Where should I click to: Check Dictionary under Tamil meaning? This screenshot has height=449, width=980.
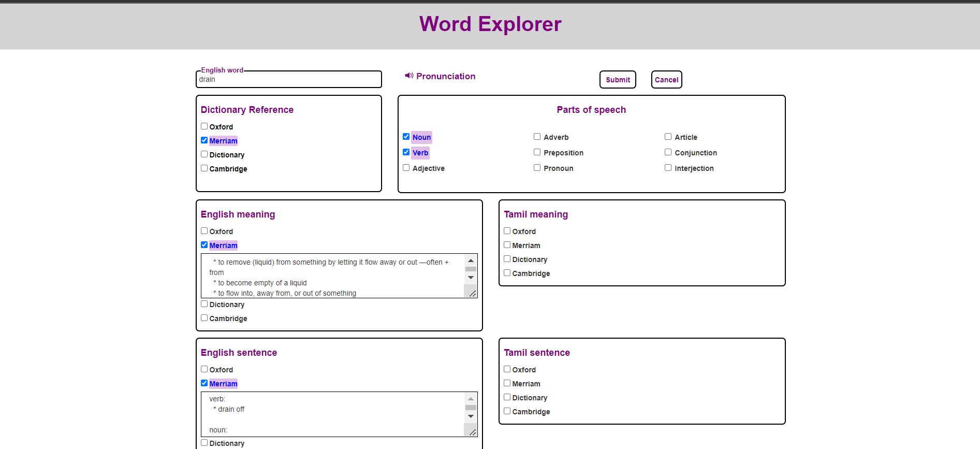coord(507,259)
